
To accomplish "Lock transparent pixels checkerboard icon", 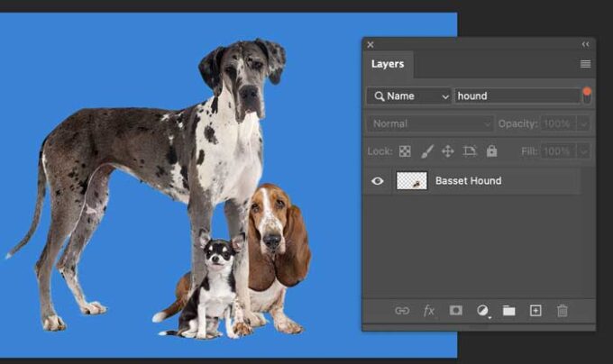I will 405,151.
